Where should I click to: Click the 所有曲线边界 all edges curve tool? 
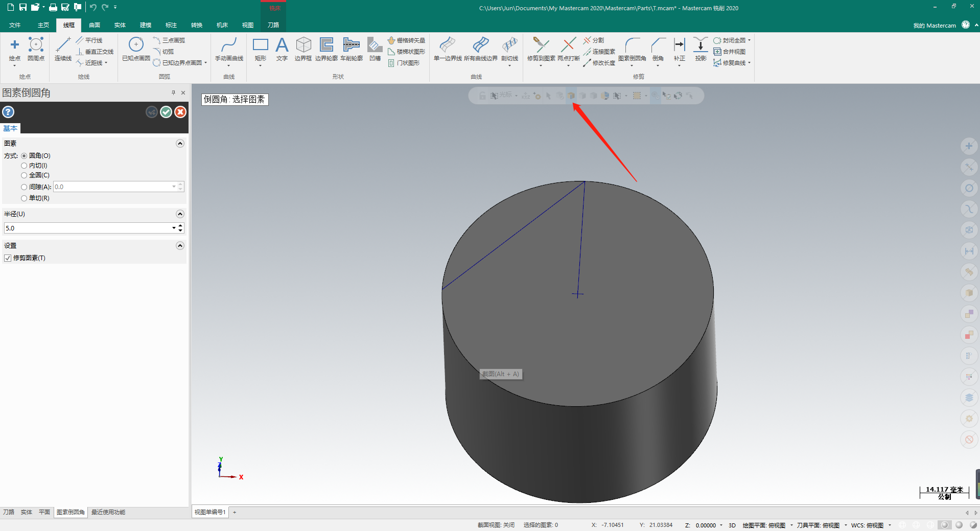481,50
